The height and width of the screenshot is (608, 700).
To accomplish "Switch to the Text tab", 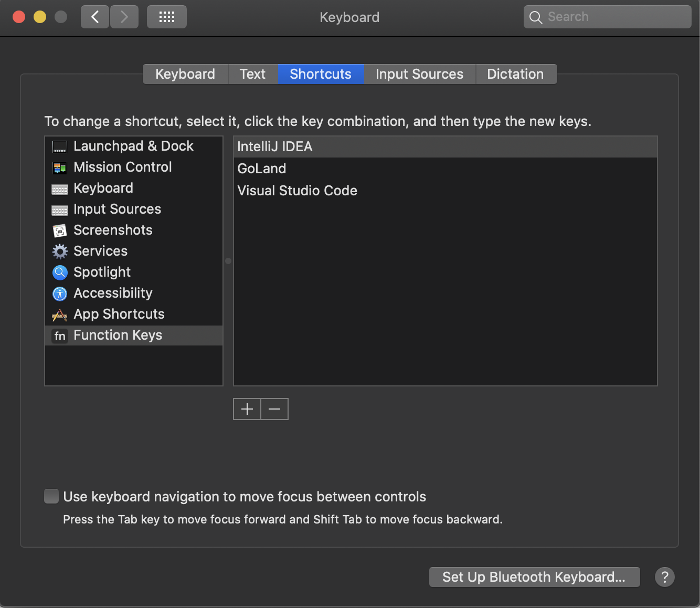I will click(x=253, y=74).
